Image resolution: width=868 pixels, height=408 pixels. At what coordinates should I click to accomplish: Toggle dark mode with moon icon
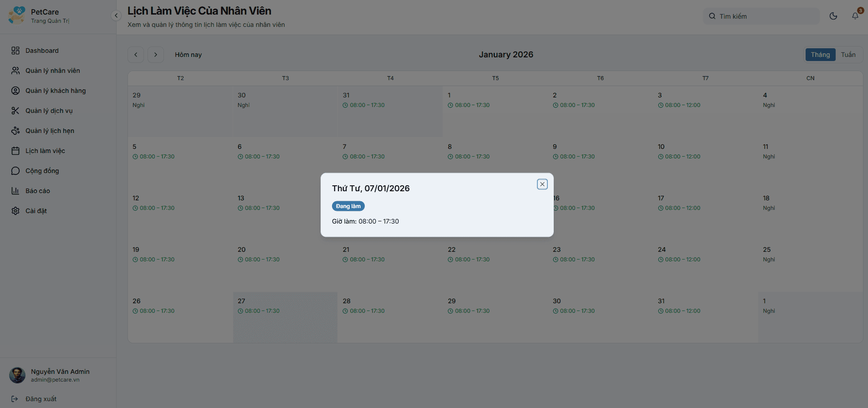click(x=833, y=16)
